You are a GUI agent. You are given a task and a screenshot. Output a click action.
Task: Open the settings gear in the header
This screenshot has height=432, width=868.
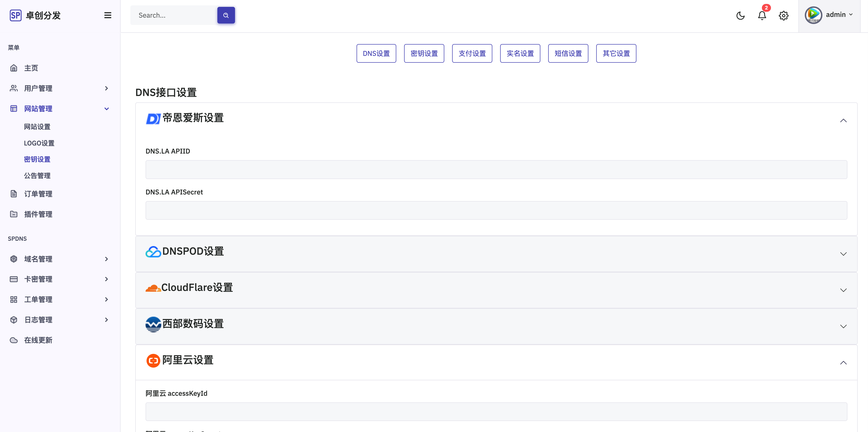pos(783,15)
